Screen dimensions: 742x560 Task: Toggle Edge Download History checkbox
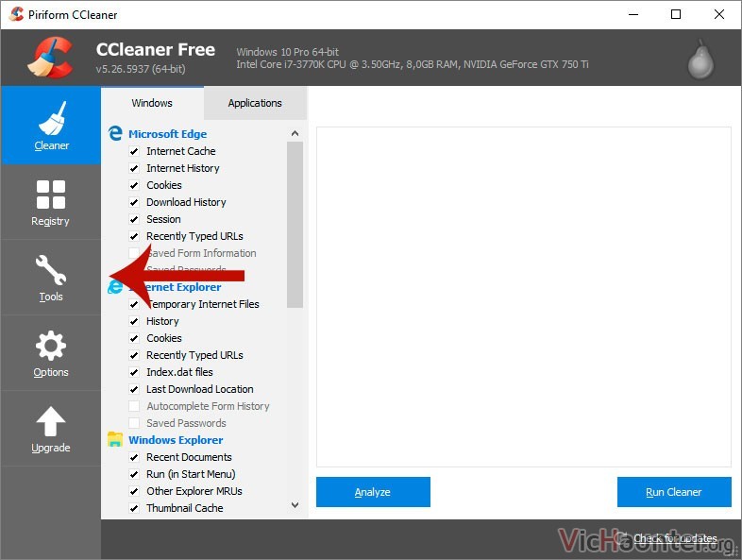point(134,202)
